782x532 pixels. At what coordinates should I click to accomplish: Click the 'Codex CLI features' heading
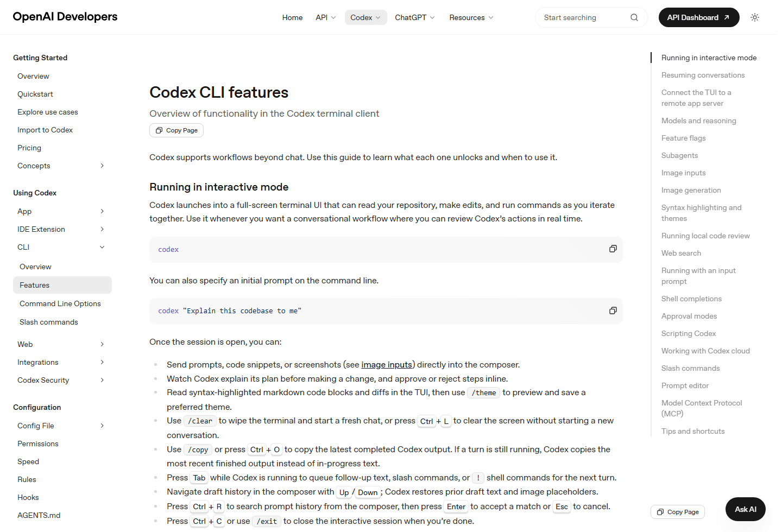[219, 92]
